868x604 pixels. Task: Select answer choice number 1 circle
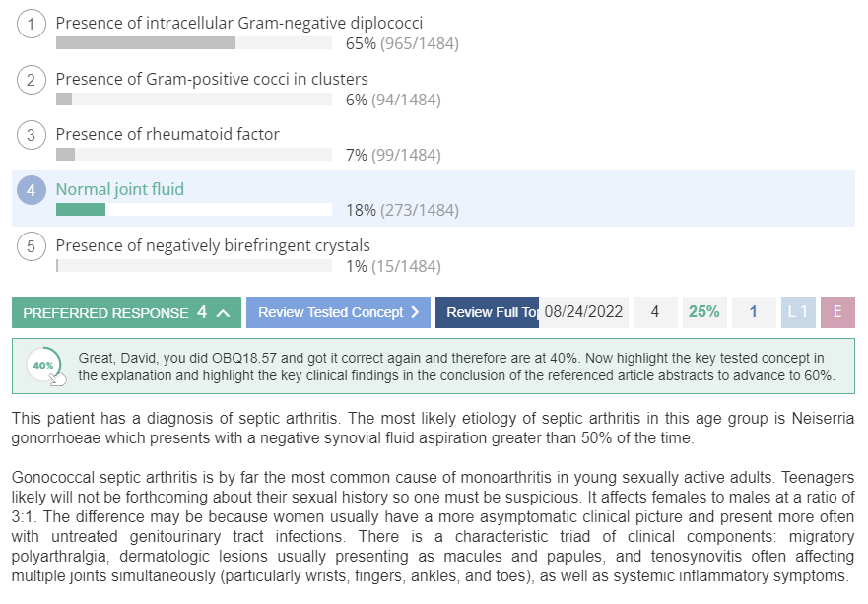[31, 24]
